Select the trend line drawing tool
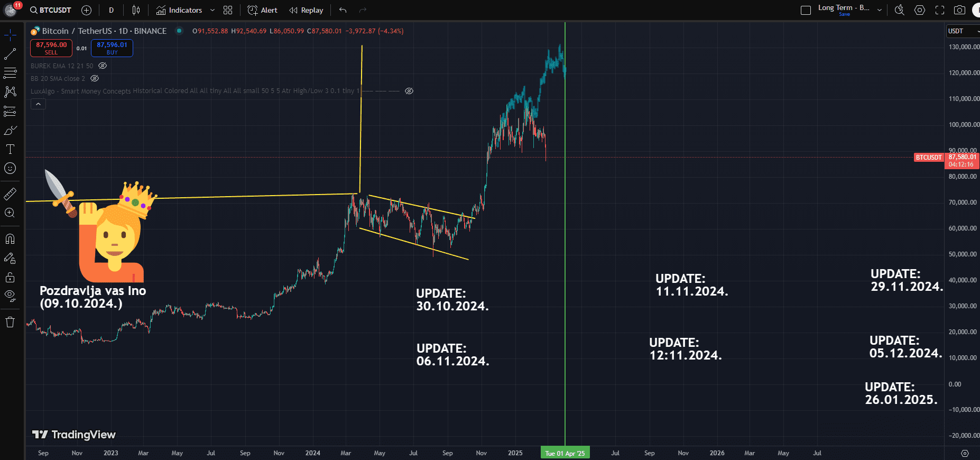 10,54
